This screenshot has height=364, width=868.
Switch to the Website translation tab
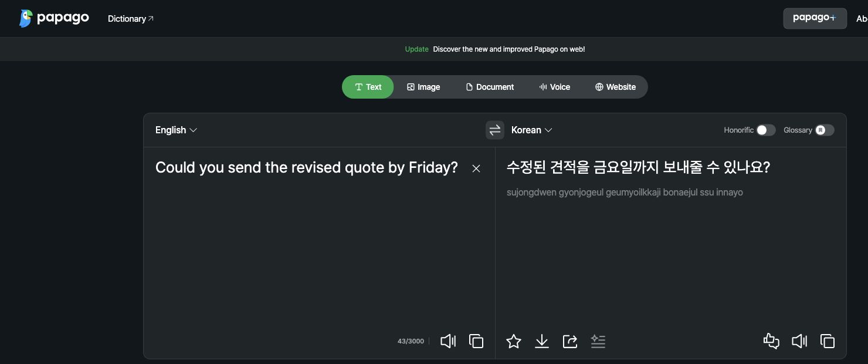(615, 87)
